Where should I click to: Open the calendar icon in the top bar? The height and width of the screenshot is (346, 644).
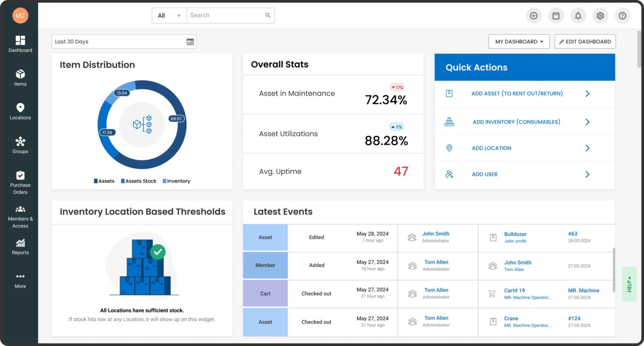pos(556,15)
